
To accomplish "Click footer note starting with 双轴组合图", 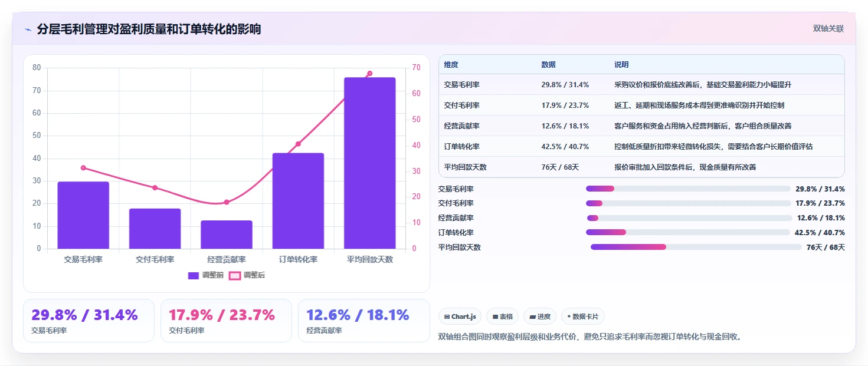I will [x=589, y=337].
